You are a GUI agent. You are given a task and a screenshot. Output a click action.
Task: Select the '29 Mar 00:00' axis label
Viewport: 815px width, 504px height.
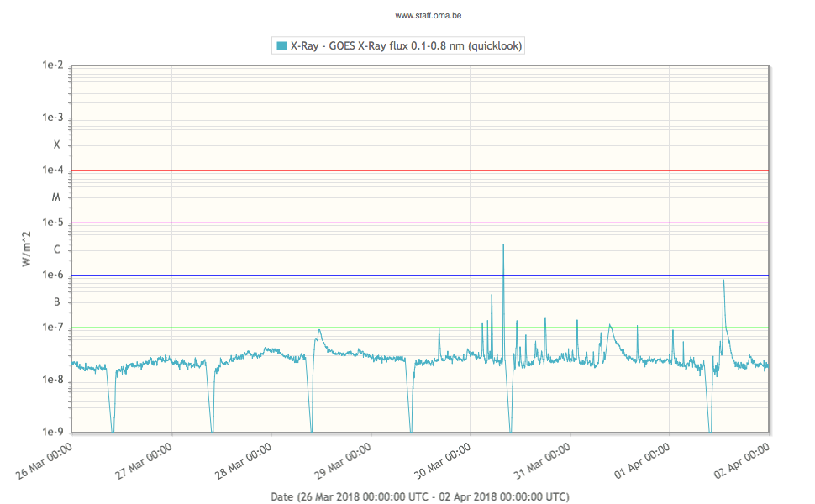344,461
